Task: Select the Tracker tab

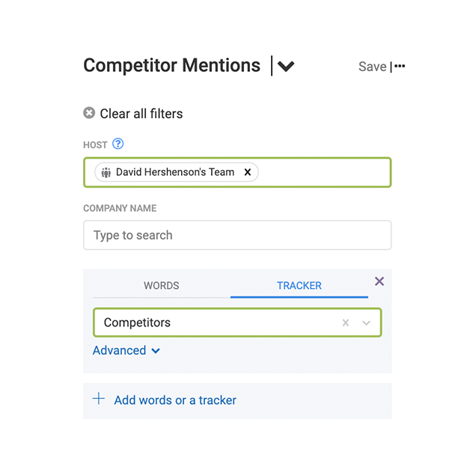Action: (x=299, y=285)
